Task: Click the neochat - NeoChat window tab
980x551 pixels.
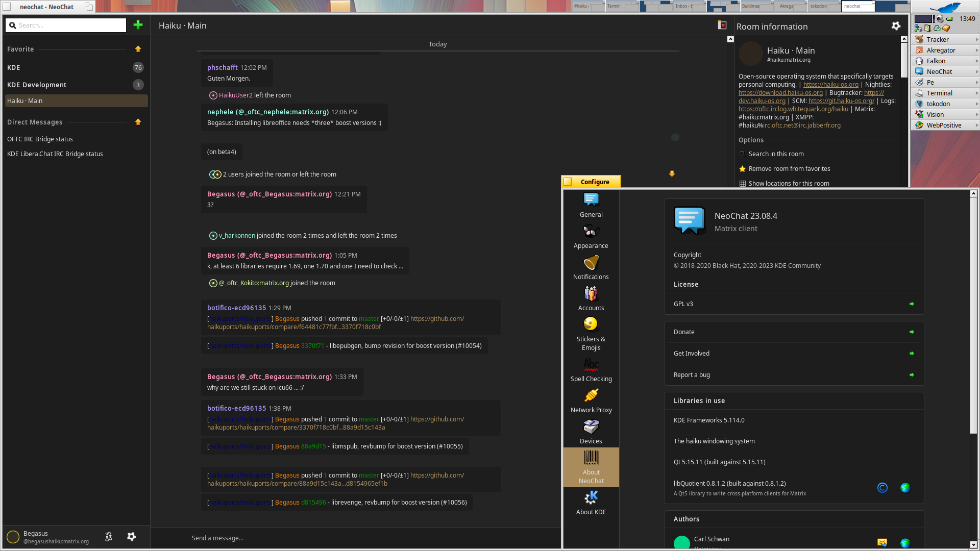Action: [x=47, y=7]
